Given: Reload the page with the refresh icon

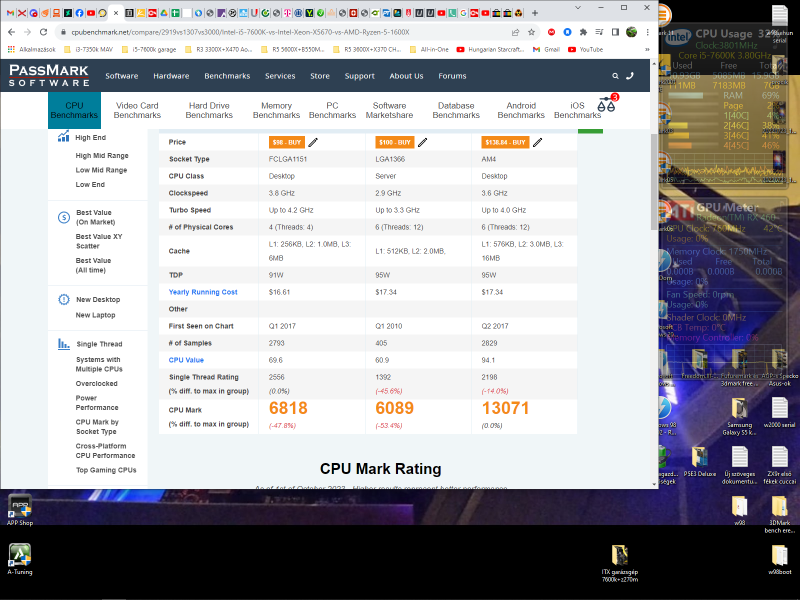Looking at the screenshot, I should 44,32.
